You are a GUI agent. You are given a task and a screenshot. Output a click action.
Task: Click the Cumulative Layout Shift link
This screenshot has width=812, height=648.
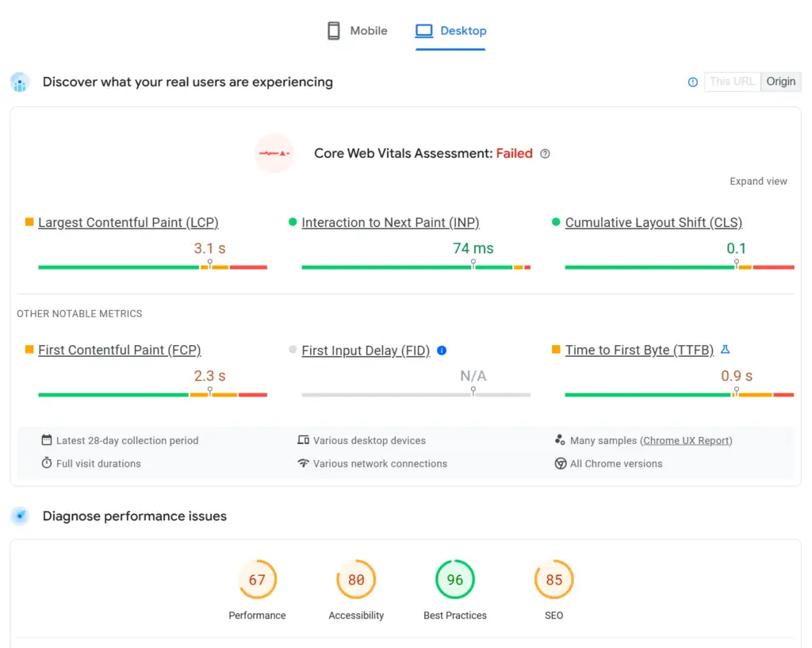653,223
